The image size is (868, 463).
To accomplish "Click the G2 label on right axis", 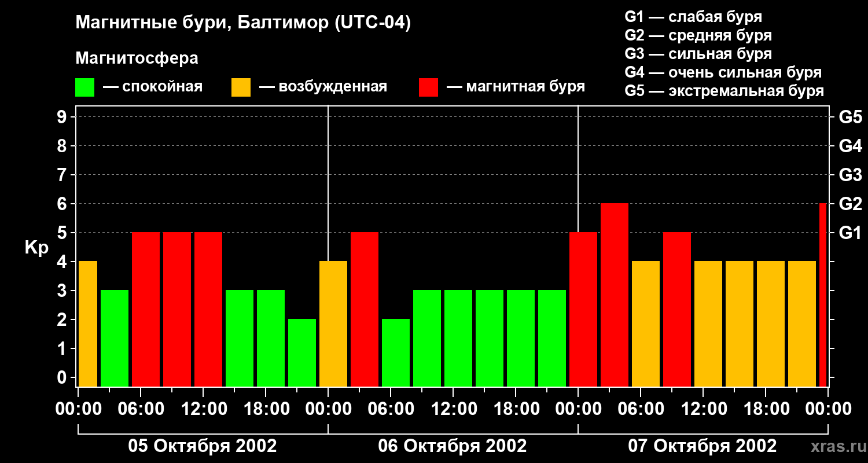I will 850,204.
